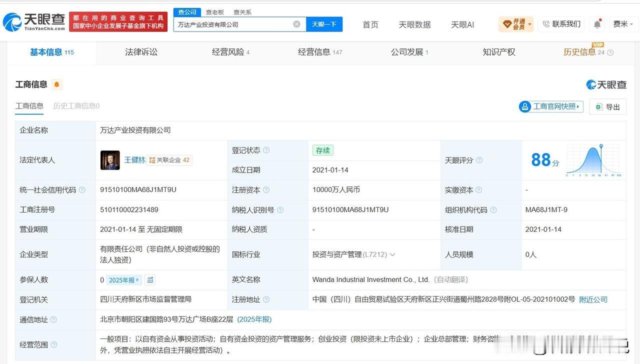
Task: Click the 存续 status badge
Action: click(322, 150)
